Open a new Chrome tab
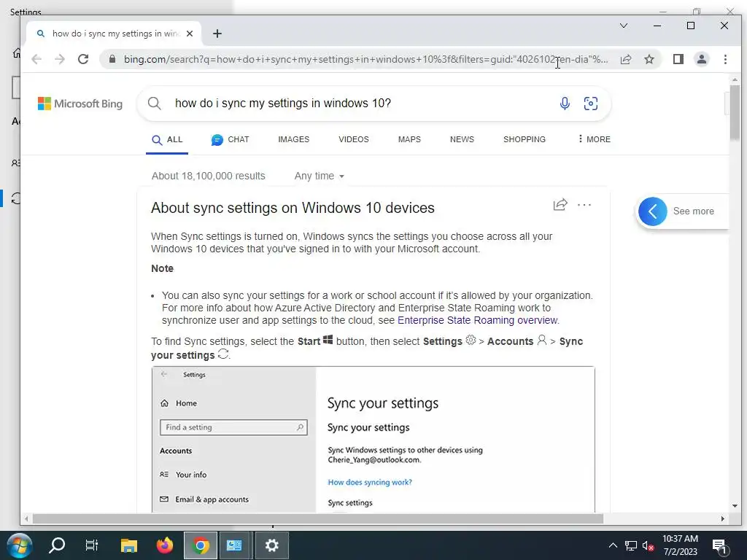This screenshot has width=747, height=560. pyautogui.click(x=217, y=34)
